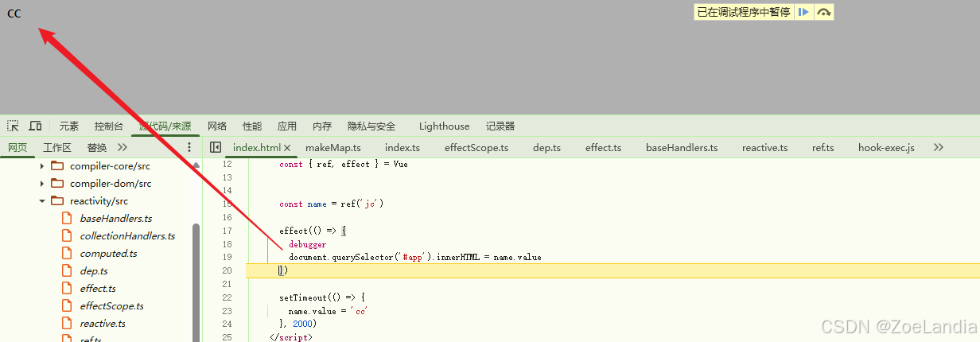Switch to the reactive.ts file tab
The image size is (980, 342).
tap(764, 147)
